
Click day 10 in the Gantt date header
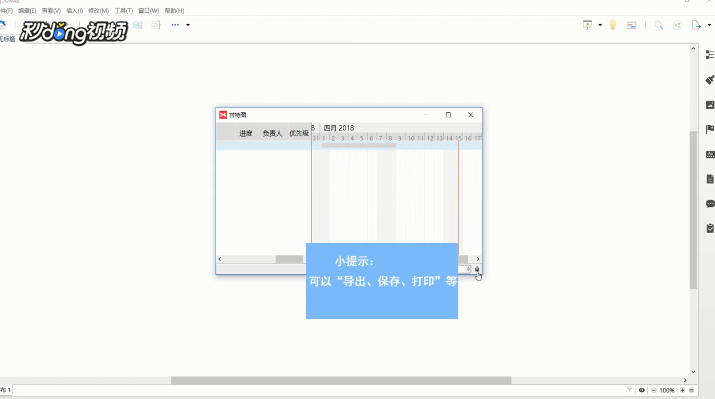pyautogui.click(x=411, y=138)
